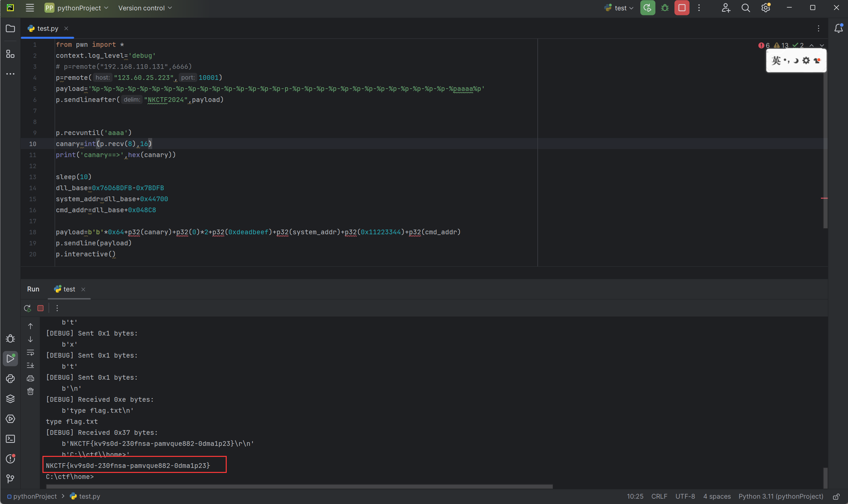Expand Version control dropdown
Image resolution: width=848 pixels, height=504 pixels.
(x=145, y=8)
